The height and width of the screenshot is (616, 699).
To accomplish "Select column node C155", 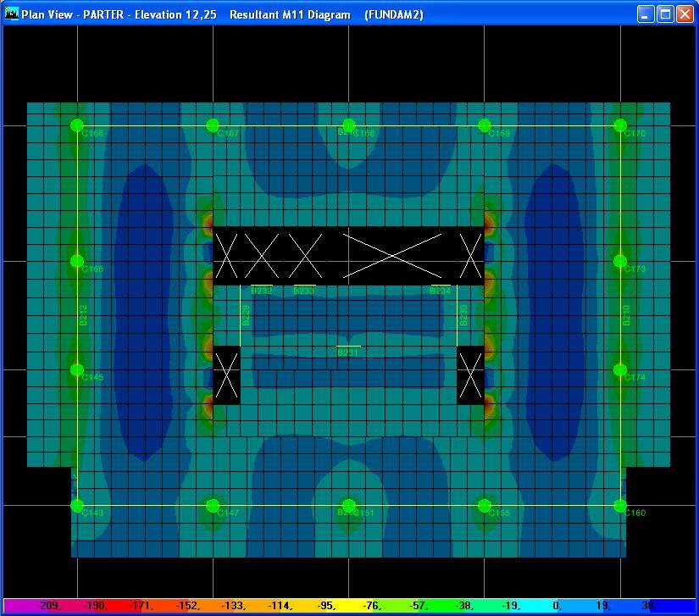I will tap(485, 506).
